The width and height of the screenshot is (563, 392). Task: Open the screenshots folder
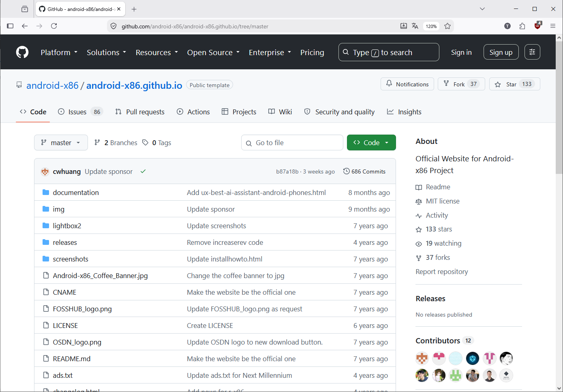tap(71, 259)
